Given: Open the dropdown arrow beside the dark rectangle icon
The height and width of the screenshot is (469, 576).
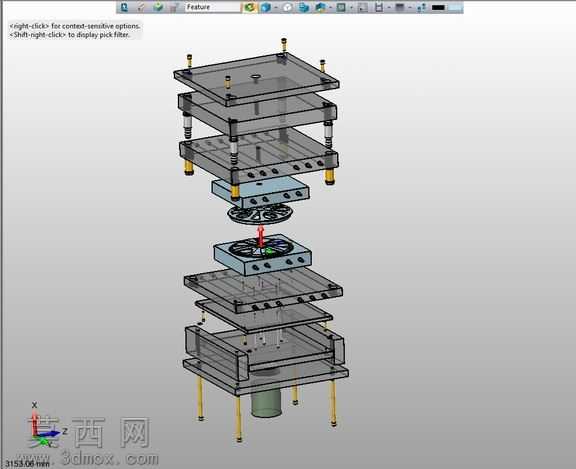Looking at the screenshot, I should click(410, 7).
